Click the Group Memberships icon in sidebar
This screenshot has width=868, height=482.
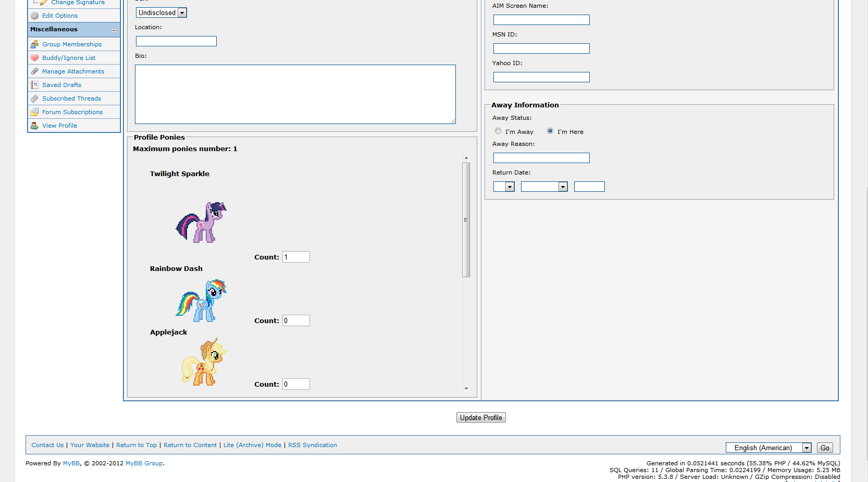34,44
